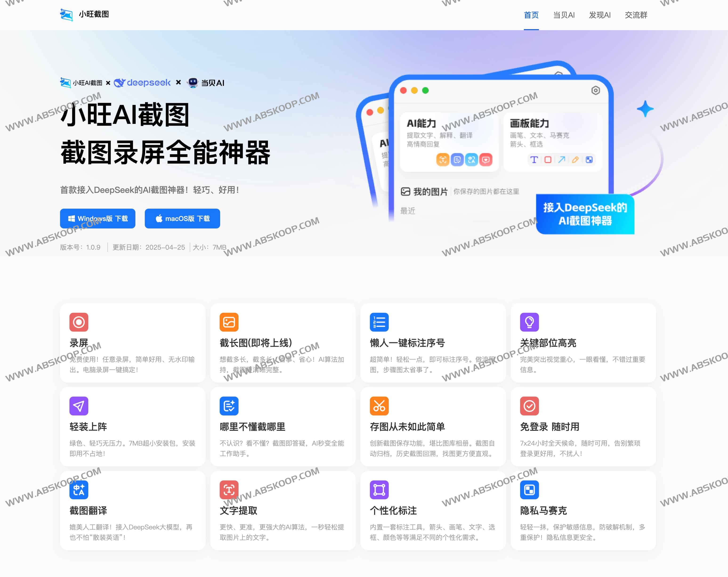
Task: Click the purple frame icon for 个性化标注
Action: tap(379, 489)
